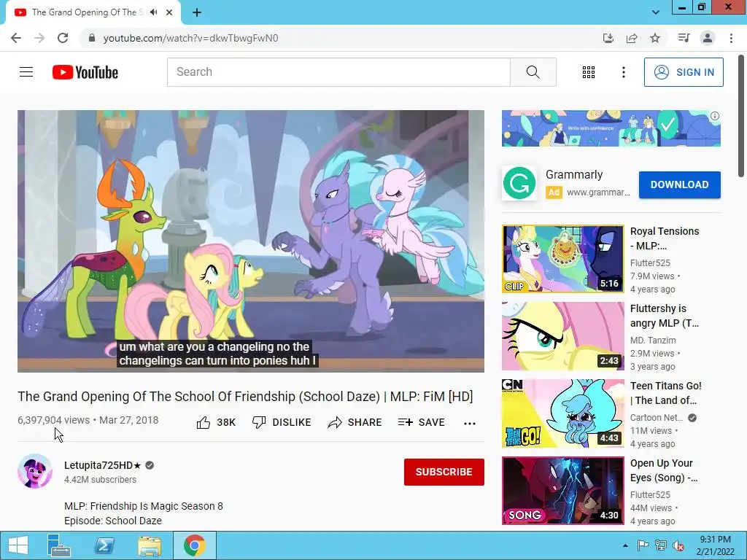View site lock security info
This screenshot has width=747, height=560.
92,38
